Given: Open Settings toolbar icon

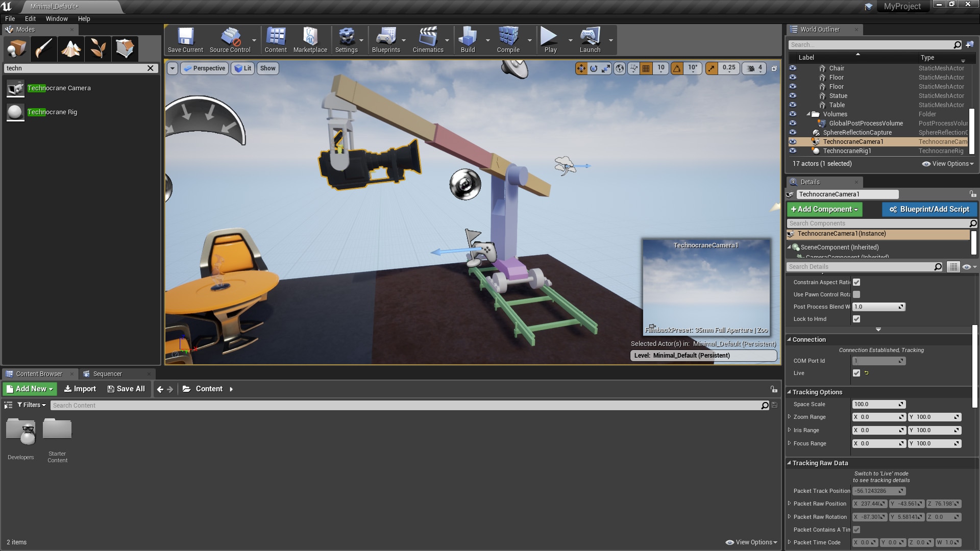Looking at the screenshot, I should 347,40.
